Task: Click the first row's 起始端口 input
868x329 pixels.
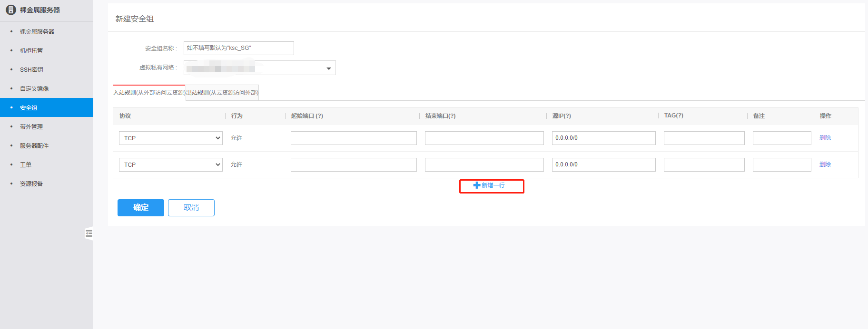Action: pos(354,138)
